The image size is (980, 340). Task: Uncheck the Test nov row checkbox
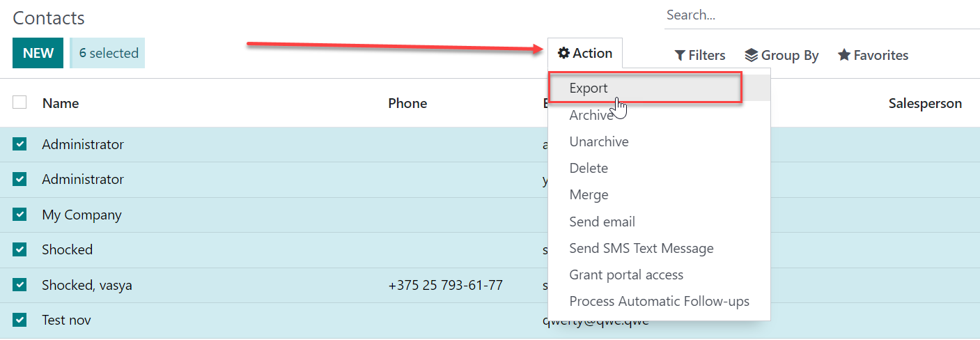click(20, 320)
